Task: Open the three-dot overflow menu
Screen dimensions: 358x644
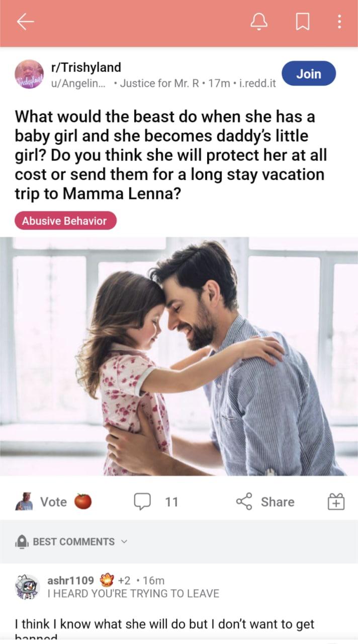Action: point(339,21)
